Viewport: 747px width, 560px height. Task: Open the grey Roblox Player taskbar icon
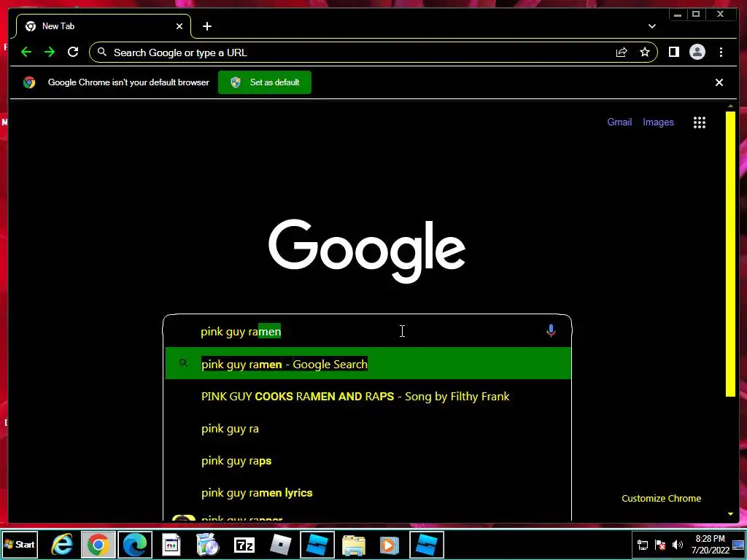pos(280,545)
